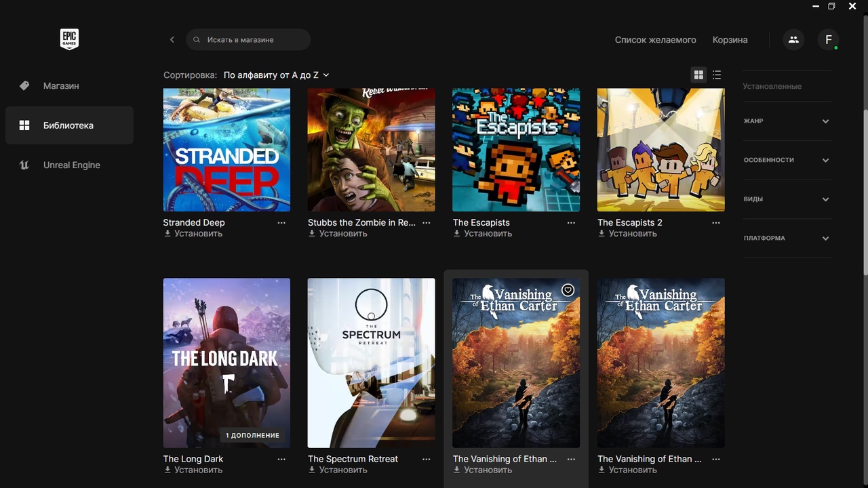Install The Escapists 2 via Установить
Screen dimensions: 868x488
tap(627, 233)
